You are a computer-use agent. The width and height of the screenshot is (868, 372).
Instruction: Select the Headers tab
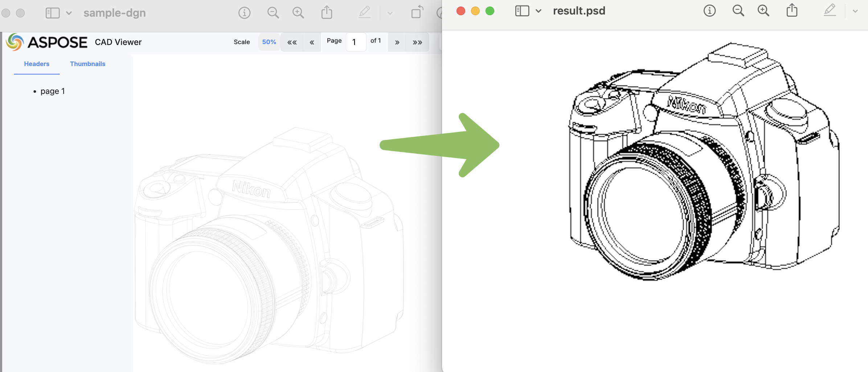click(37, 64)
